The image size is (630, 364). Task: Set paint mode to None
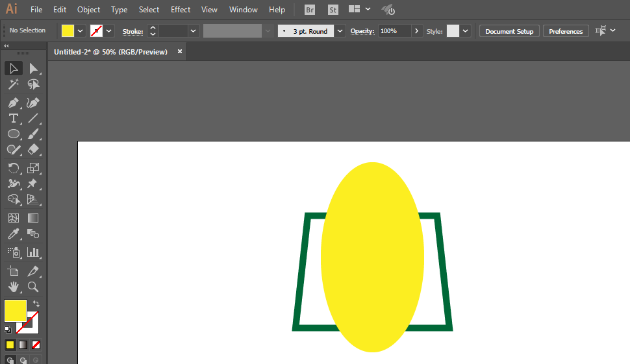click(x=36, y=345)
